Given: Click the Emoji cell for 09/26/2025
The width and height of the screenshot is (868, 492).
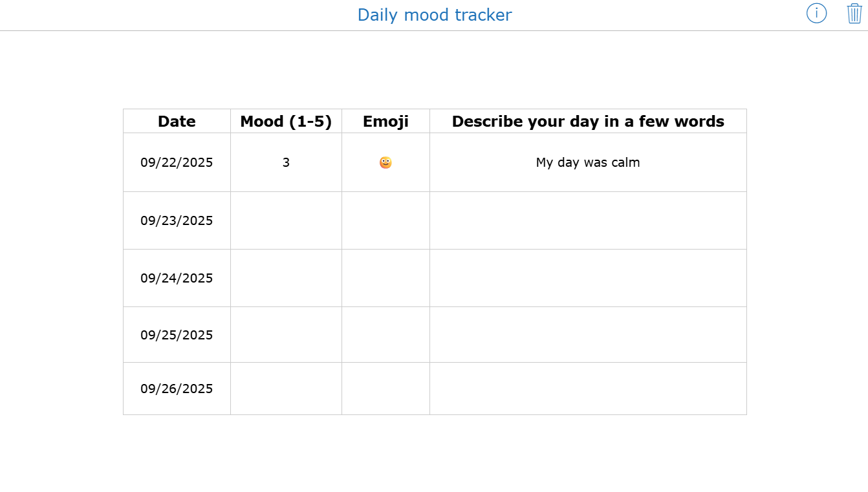Looking at the screenshot, I should pos(385,388).
